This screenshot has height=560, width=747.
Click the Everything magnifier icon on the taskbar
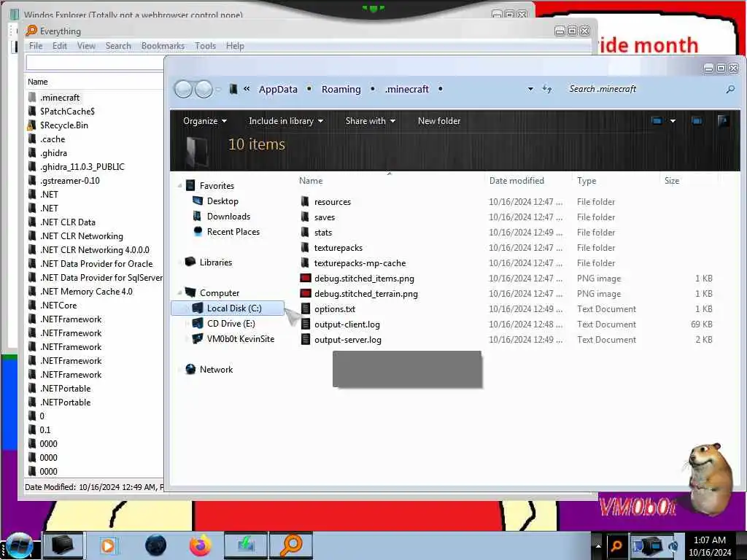click(291, 545)
